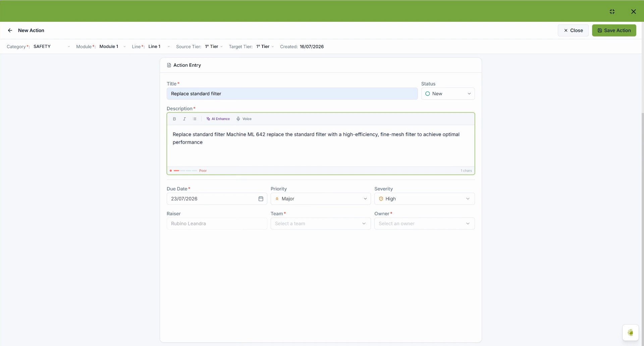
Task: Click the Created date 16/07/2026
Action: (312, 47)
